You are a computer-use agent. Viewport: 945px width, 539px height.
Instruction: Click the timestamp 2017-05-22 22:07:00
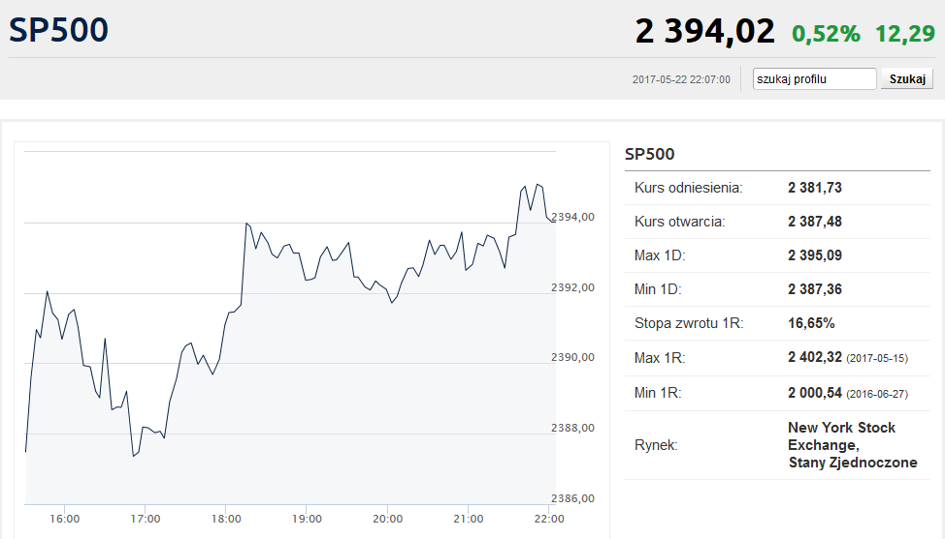click(681, 80)
